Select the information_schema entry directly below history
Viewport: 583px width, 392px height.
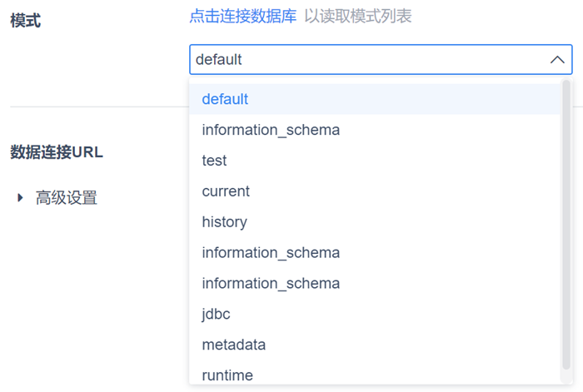271,253
